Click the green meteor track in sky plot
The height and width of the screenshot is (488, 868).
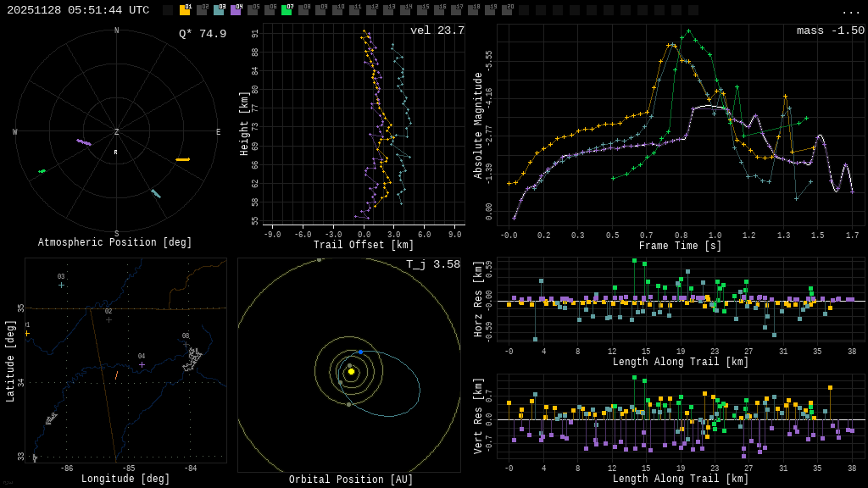42,171
